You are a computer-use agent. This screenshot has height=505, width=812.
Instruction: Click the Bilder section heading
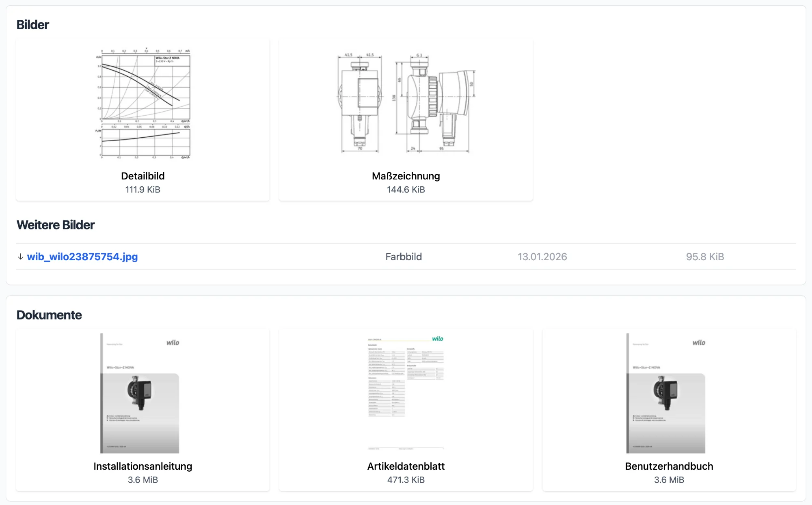(x=32, y=24)
